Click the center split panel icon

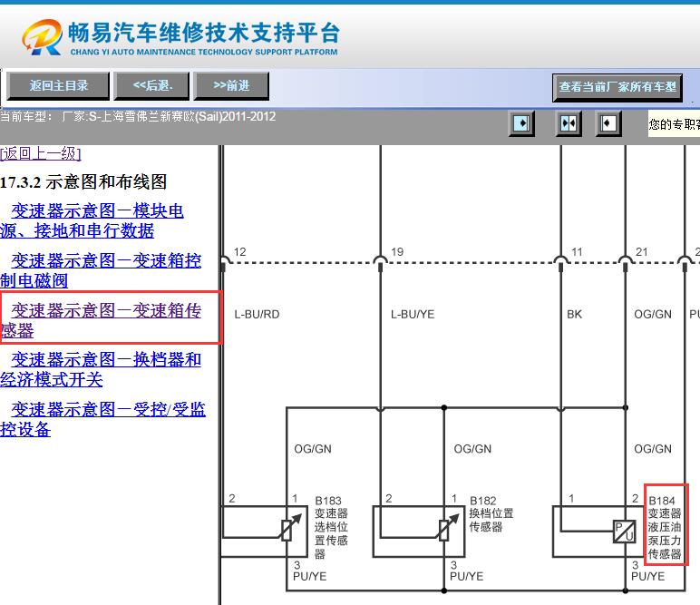pyautogui.click(x=569, y=123)
